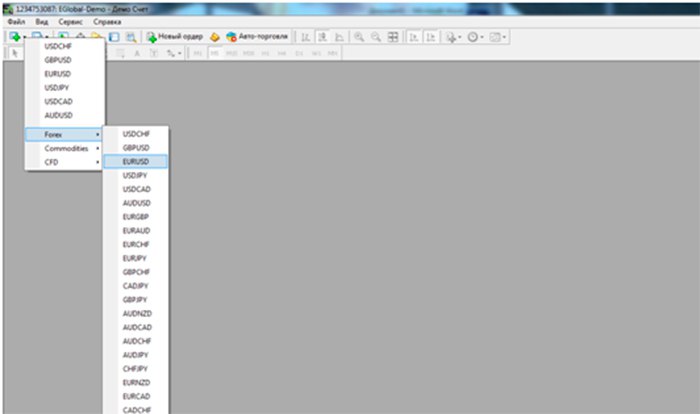Screen dimensions: 700x414
Task: Open the Справка menu
Action: click(107, 21)
